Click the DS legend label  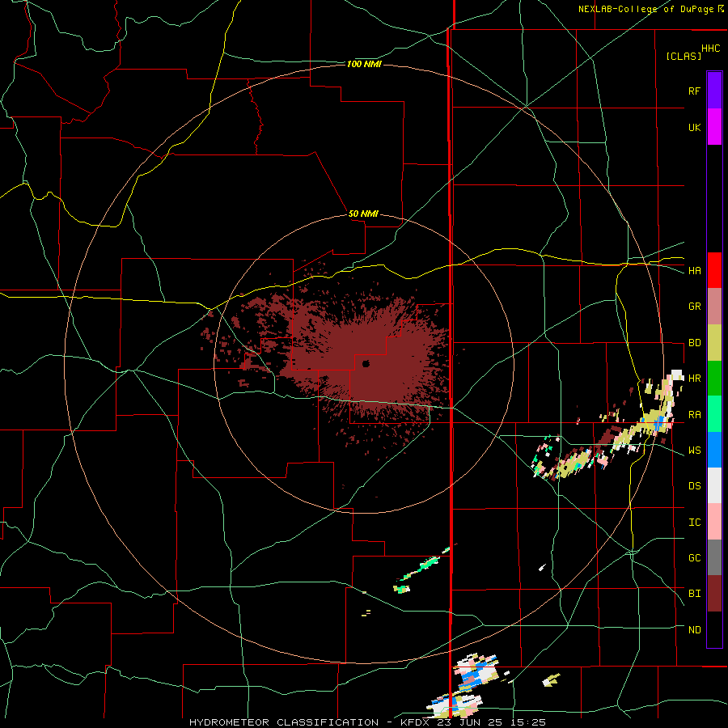point(694,486)
